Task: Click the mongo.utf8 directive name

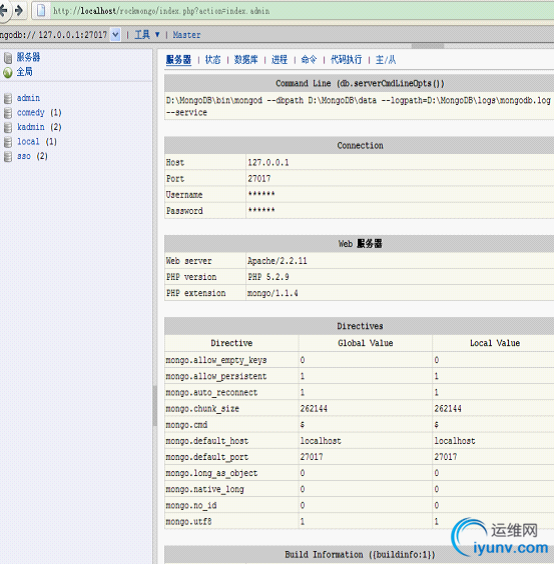Action: coord(189,522)
